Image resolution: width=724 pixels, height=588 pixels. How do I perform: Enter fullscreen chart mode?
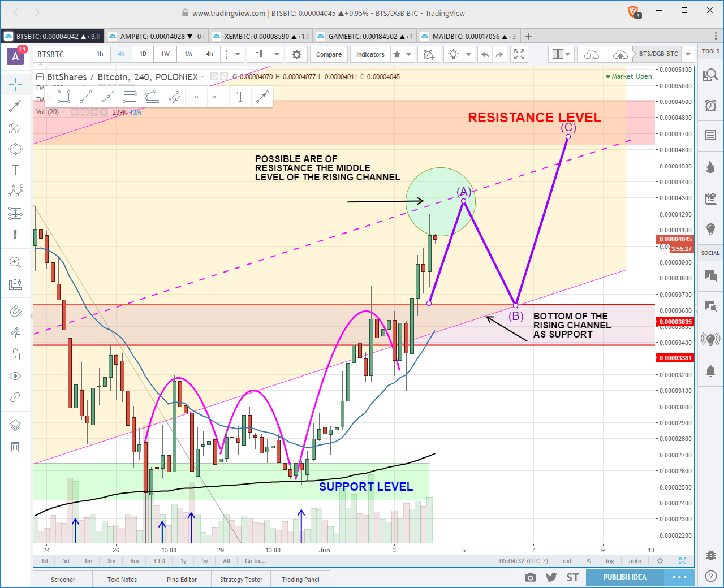tap(519, 54)
